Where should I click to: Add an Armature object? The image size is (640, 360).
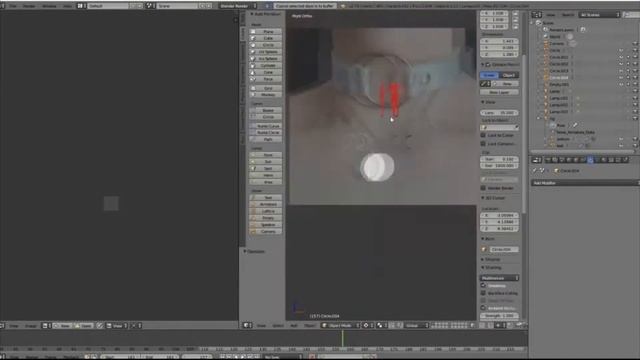coord(266,204)
